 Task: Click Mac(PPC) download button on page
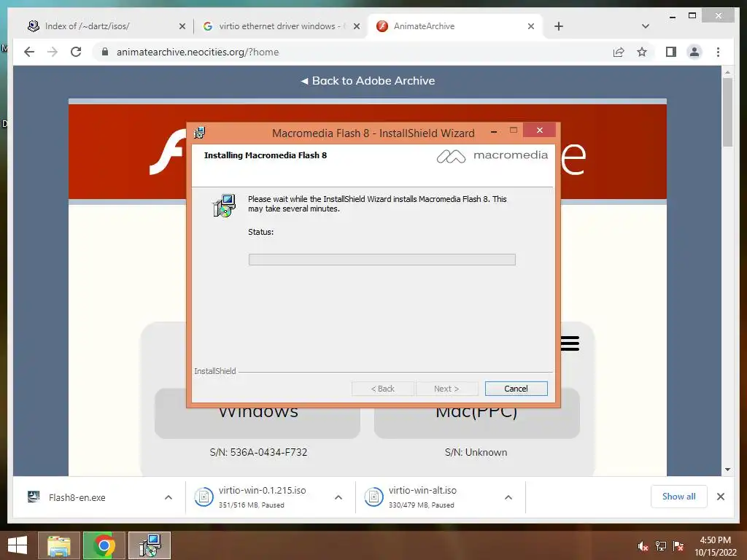click(477, 413)
